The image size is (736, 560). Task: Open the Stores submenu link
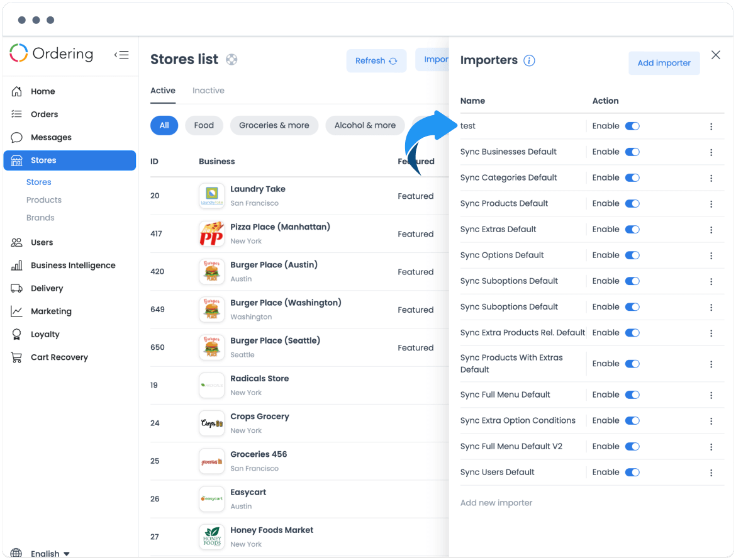(38, 182)
